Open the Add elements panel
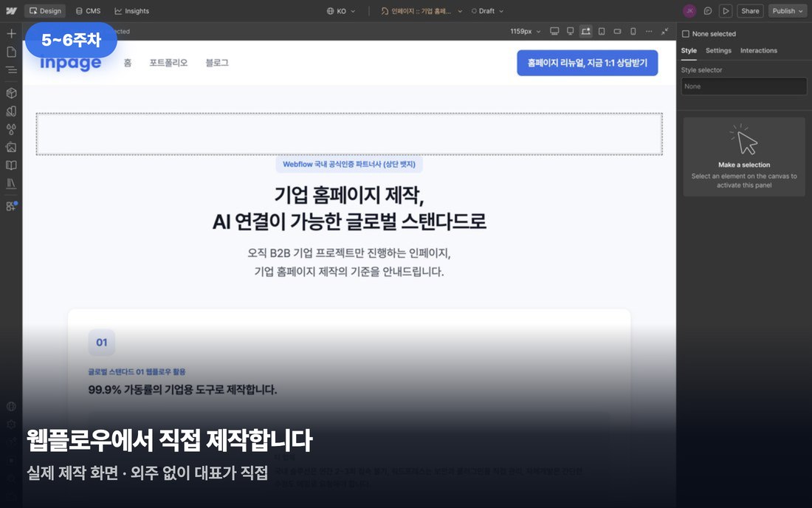Screen dimensions: 812x508 click(x=11, y=34)
